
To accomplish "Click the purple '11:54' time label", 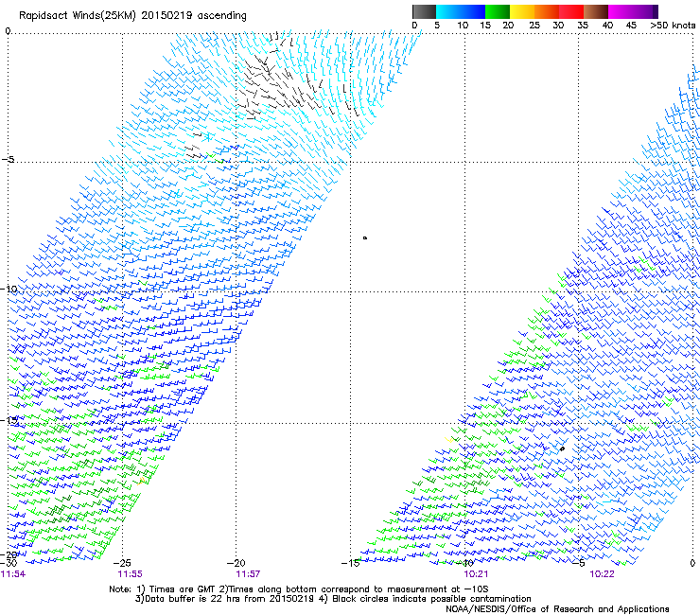I will pyautogui.click(x=13, y=574).
